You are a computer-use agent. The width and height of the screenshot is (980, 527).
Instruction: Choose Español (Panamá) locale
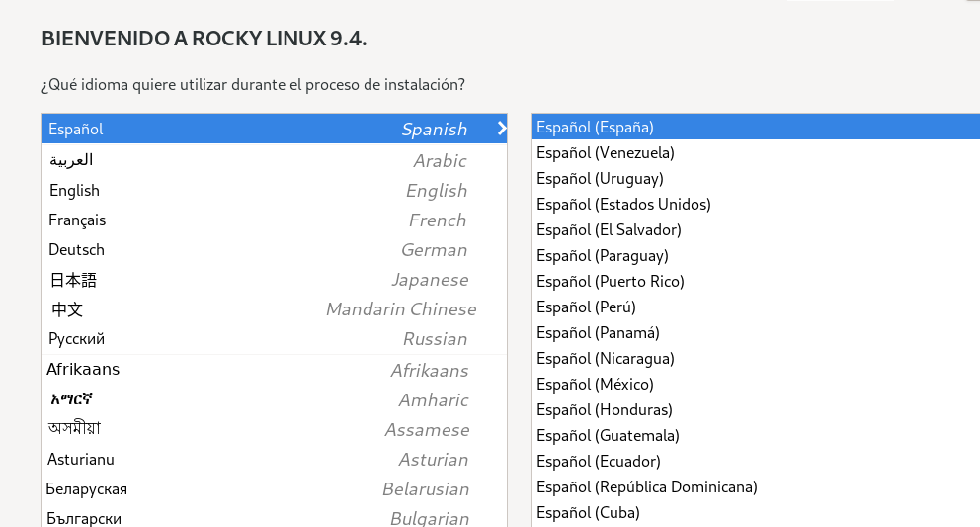(x=757, y=332)
